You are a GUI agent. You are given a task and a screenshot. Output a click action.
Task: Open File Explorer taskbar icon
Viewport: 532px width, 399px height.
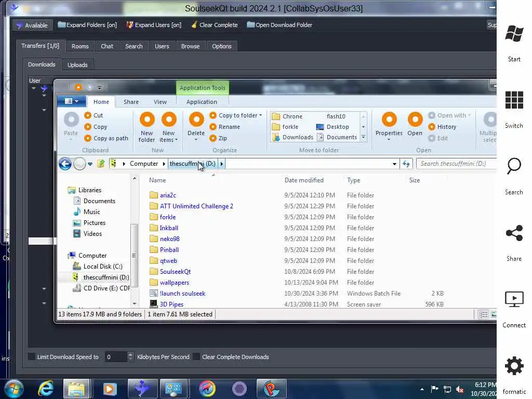point(76,389)
